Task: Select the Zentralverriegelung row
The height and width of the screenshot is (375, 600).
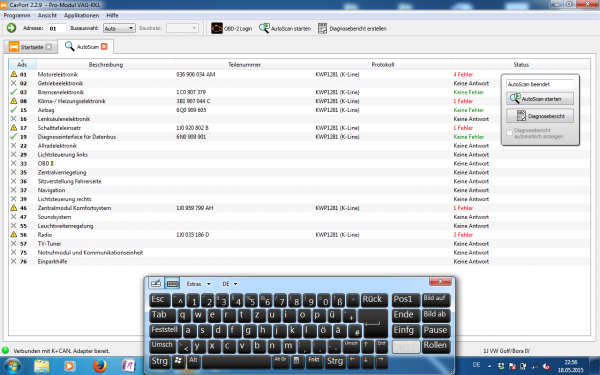Action: 299,172
